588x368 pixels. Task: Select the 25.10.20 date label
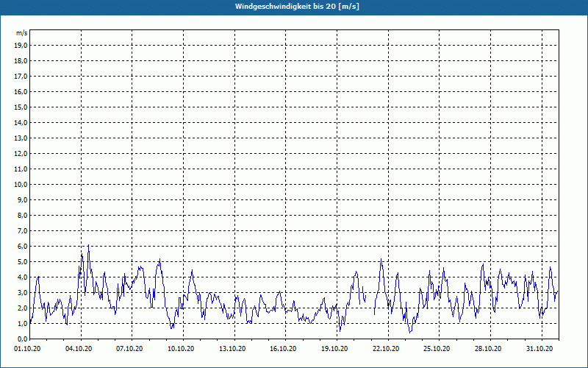tap(437, 349)
